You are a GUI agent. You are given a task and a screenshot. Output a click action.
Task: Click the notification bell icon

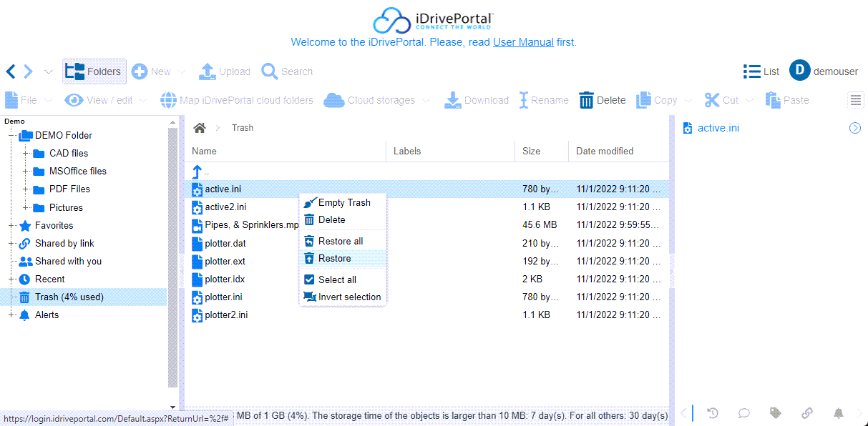tap(838, 413)
